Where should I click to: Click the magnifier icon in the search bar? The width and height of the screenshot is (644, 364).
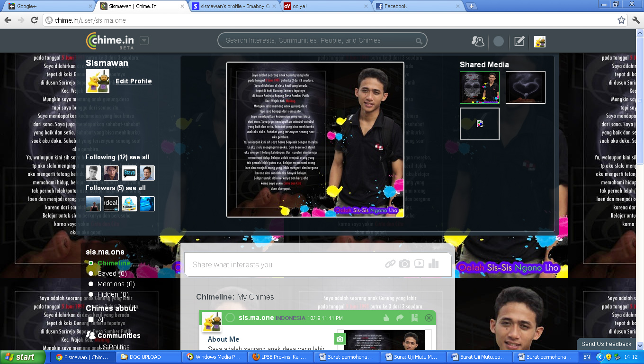click(x=419, y=41)
